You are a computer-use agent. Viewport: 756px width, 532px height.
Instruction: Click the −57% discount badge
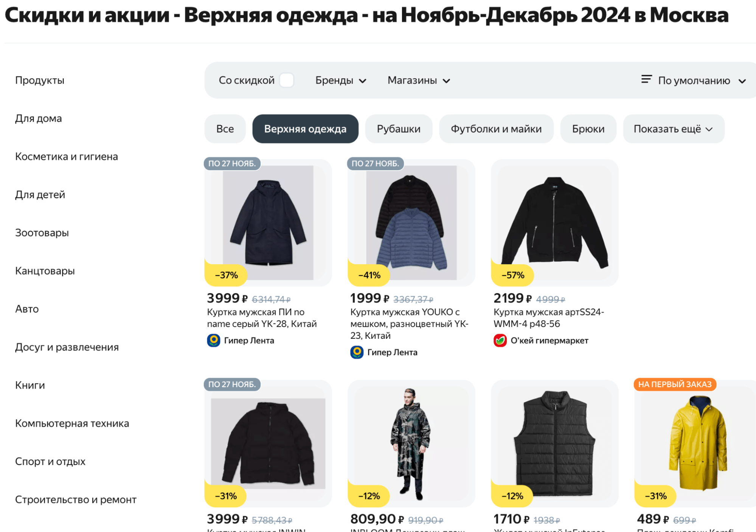pyautogui.click(x=513, y=275)
